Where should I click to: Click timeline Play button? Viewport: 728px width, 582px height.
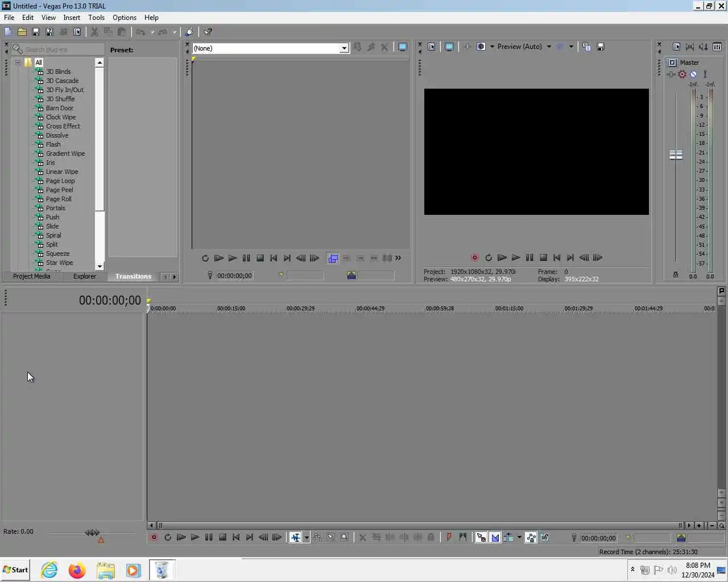coord(195,537)
